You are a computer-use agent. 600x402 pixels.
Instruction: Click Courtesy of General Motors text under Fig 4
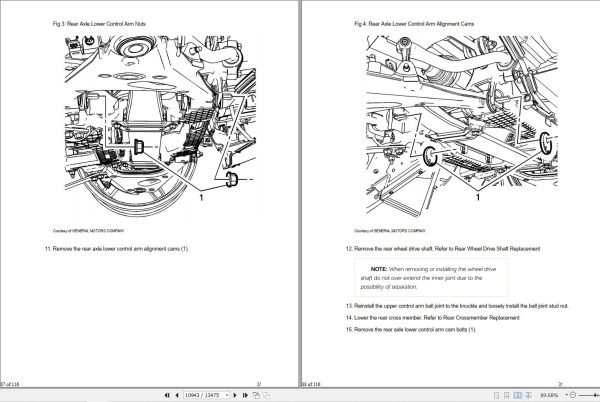tap(390, 231)
